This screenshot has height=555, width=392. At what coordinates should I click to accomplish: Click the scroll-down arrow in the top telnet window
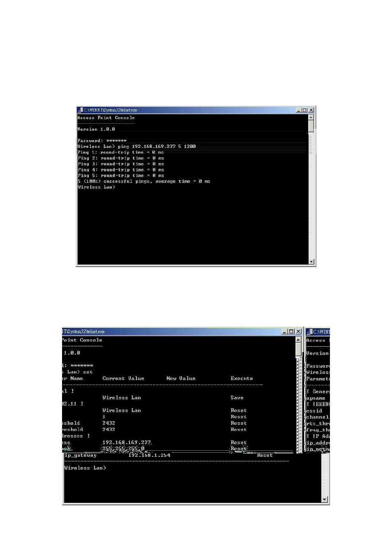click(x=311, y=262)
